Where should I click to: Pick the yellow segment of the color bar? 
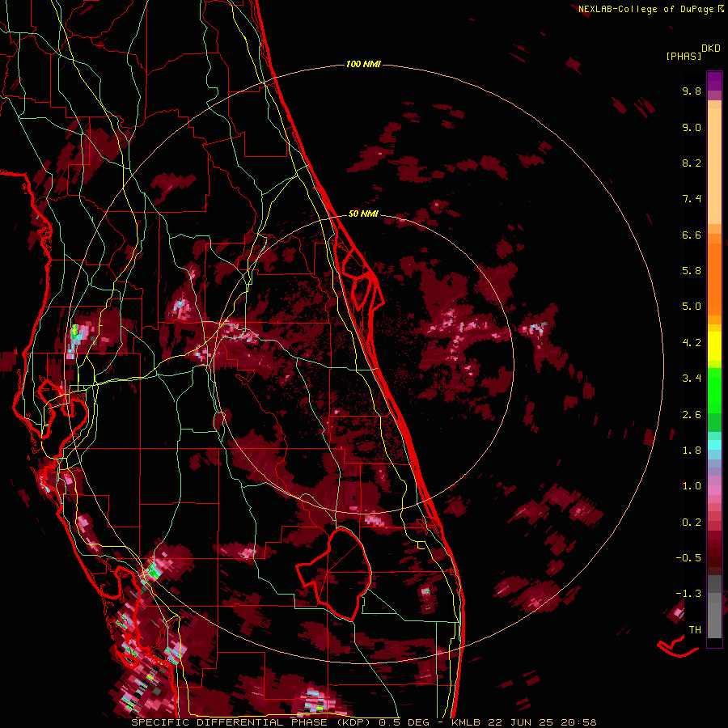coord(714,346)
